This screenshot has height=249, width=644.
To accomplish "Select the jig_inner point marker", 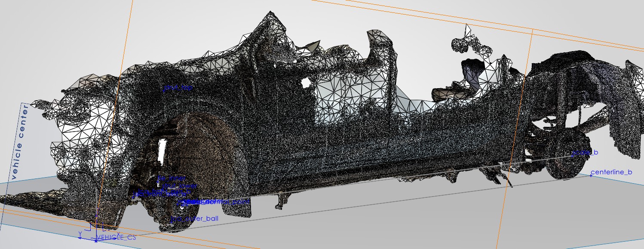I will pyautogui.click(x=158, y=181).
